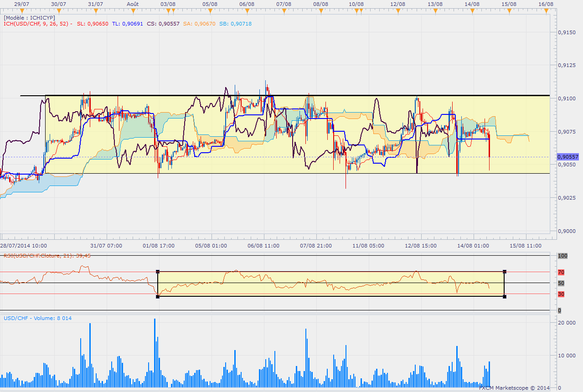The width and height of the screenshot is (583, 392).
Task: Click the orange marker under 29/07
Action: coord(21,10)
